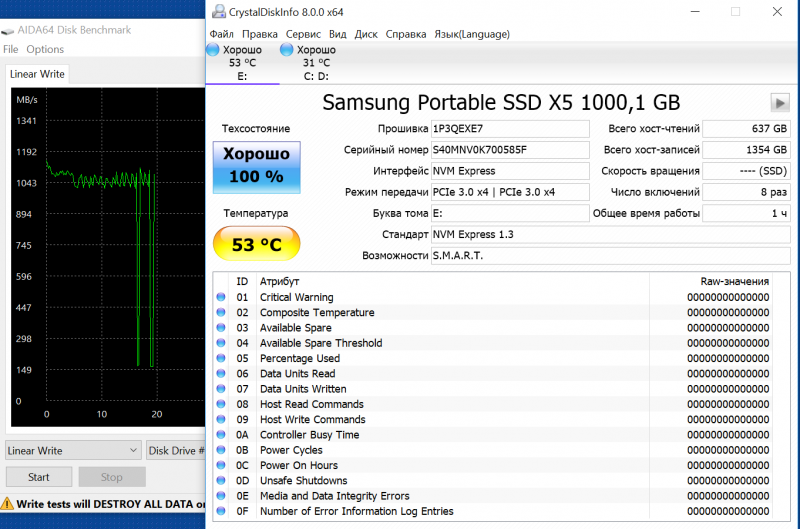Click the Буква тома field showing E:
Screen dimensions: 800x529
(510, 213)
